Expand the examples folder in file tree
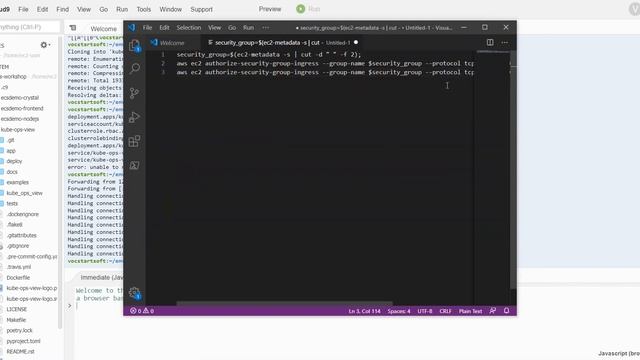640x360 pixels. tap(18, 182)
